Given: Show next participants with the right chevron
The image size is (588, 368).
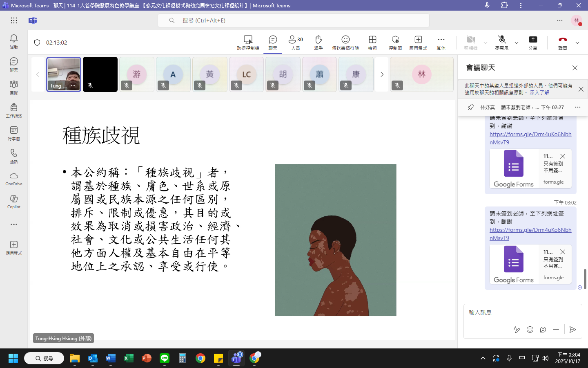Looking at the screenshot, I should click(382, 74).
